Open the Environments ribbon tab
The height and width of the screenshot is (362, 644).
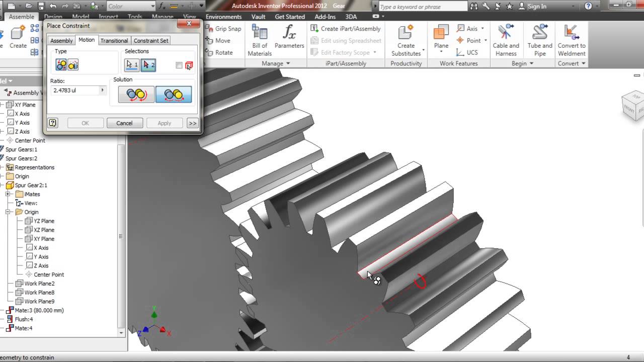[x=223, y=17]
